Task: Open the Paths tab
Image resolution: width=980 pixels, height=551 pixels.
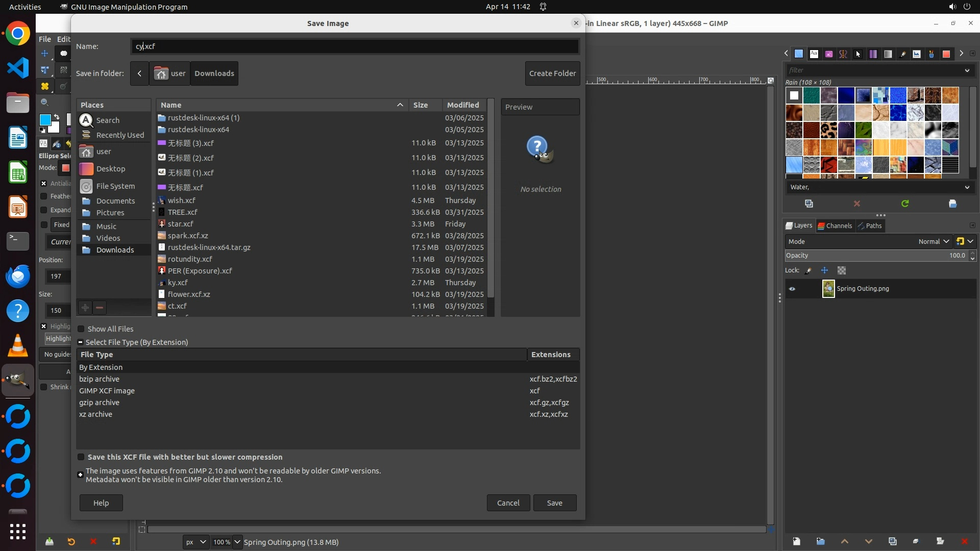Action: point(870,226)
